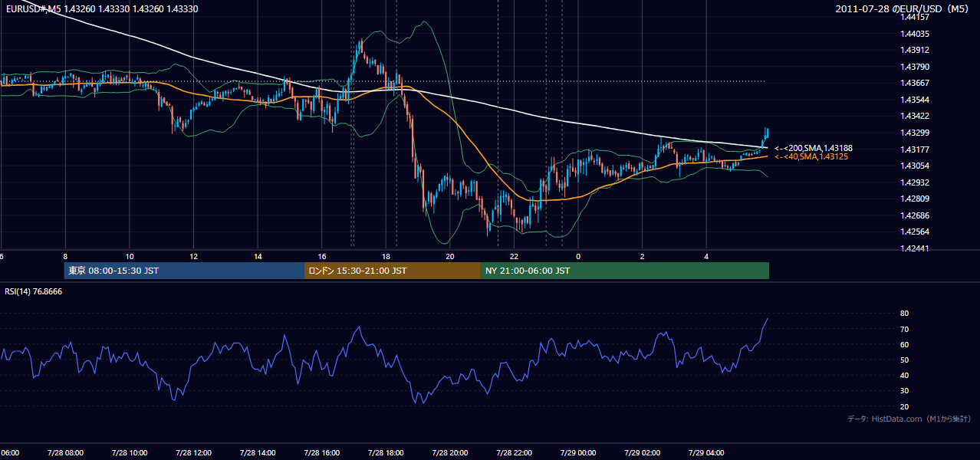Click price level 1.43299 on price axis
The image size is (980, 460).
(914, 133)
